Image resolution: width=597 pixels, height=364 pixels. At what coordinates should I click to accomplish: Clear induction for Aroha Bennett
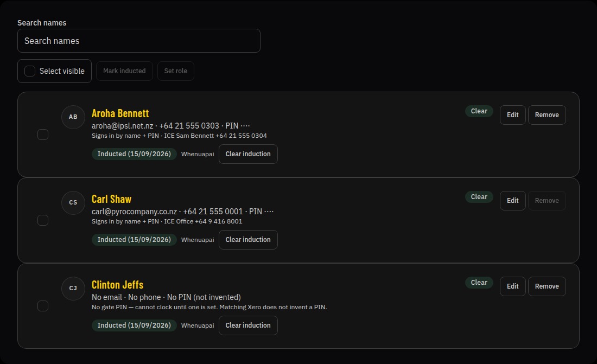pyautogui.click(x=248, y=154)
